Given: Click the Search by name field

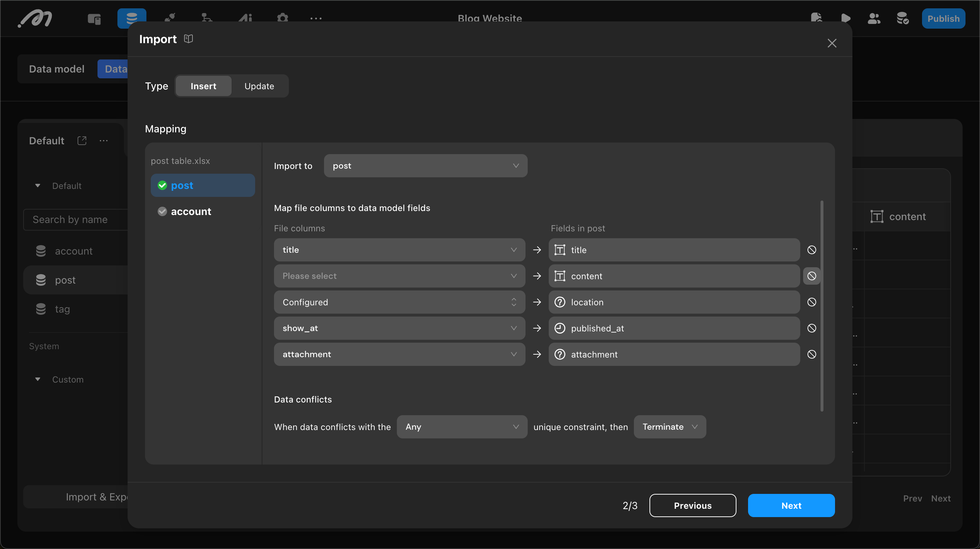Looking at the screenshot, I should pos(75,220).
